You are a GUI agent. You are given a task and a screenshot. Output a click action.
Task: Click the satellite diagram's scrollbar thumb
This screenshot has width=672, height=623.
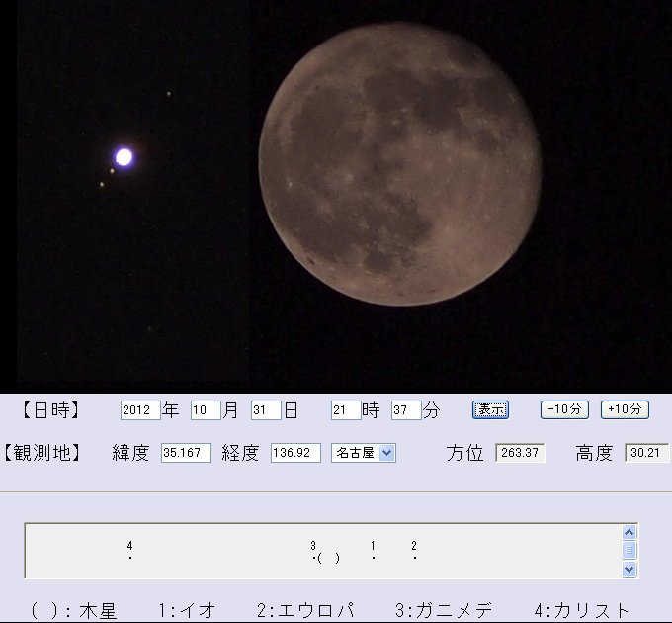(x=630, y=550)
